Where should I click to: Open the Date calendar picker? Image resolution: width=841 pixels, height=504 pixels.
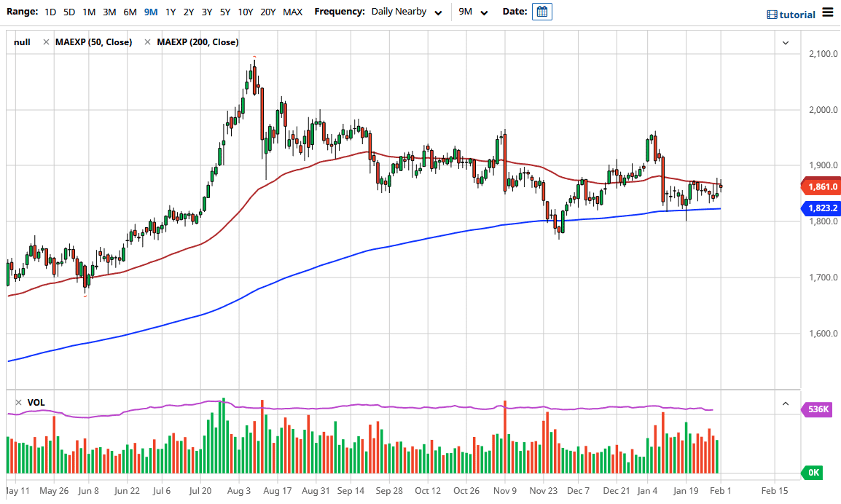pos(541,12)
